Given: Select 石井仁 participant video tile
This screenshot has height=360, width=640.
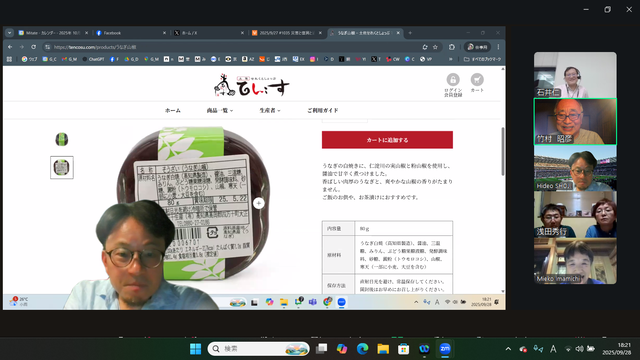Looking at the screenshot, I should point(575,75).
